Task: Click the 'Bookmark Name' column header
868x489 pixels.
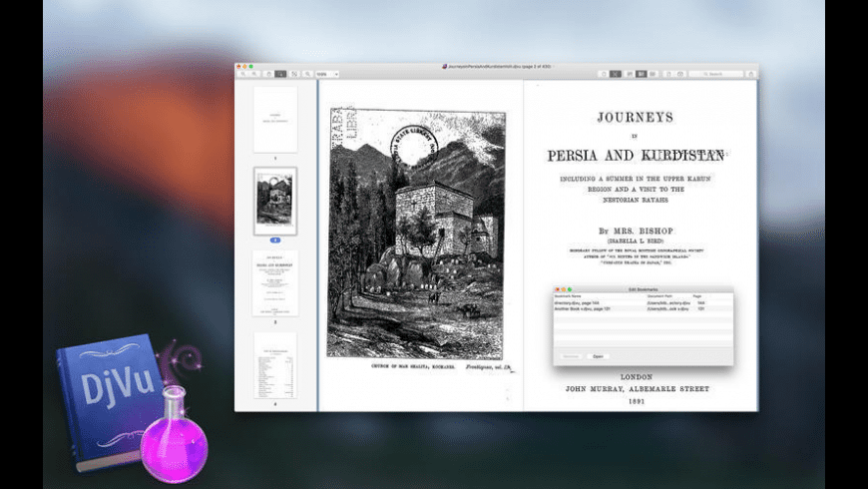Action: [568, 296]
